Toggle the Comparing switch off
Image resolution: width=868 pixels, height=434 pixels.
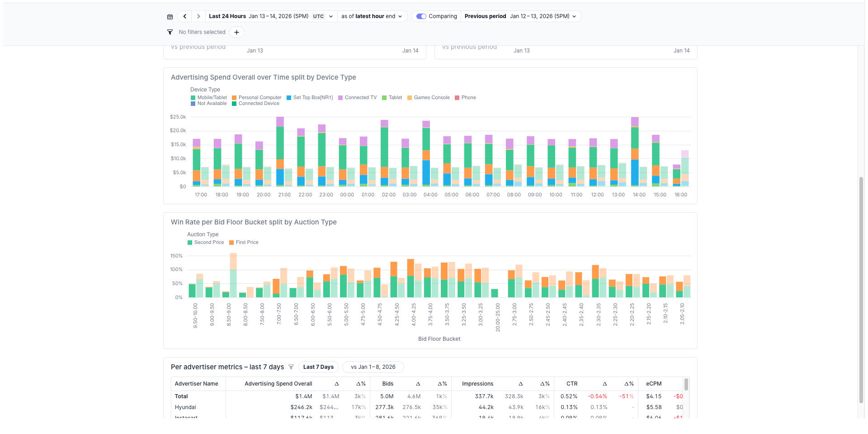(x=421, y=16)
